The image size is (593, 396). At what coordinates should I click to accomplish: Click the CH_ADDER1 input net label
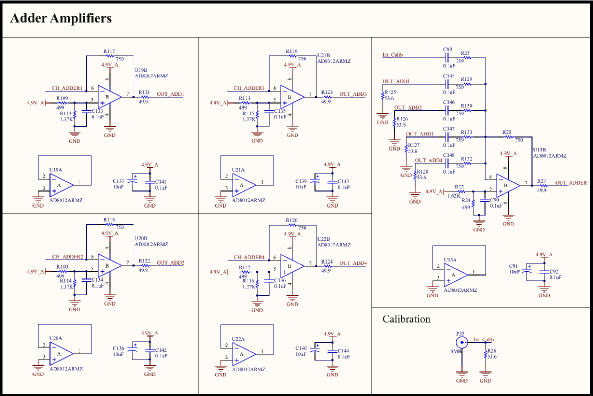(67, 88)
